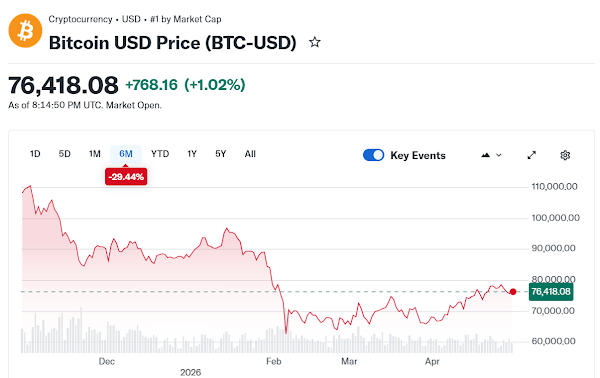Select the 1D time range
This screenshot has height=378, width=600.
[x=35, y=154]
